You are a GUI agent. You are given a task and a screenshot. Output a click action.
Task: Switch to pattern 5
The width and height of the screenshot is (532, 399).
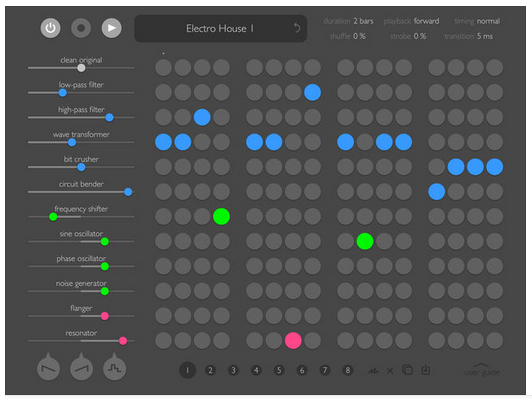[x=279, y=370]
